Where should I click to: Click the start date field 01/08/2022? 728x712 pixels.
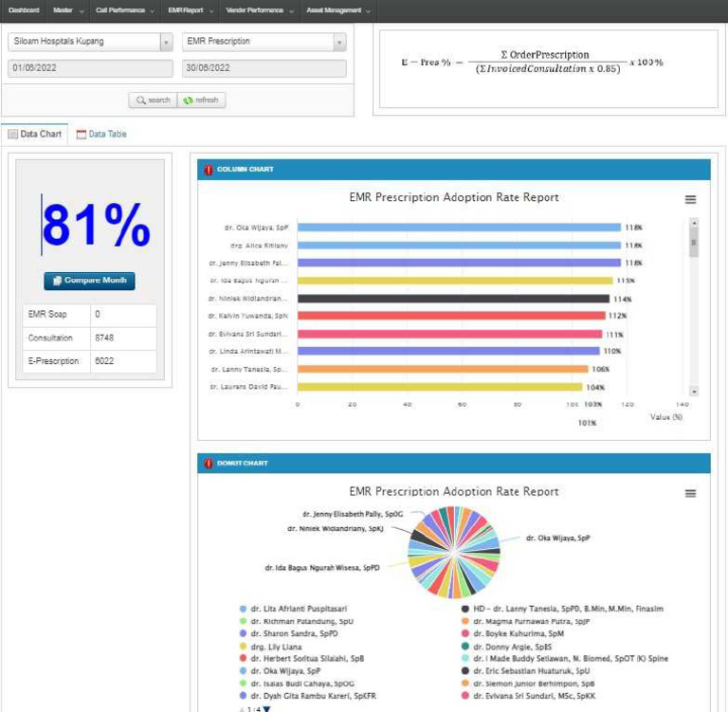point(90,68)
